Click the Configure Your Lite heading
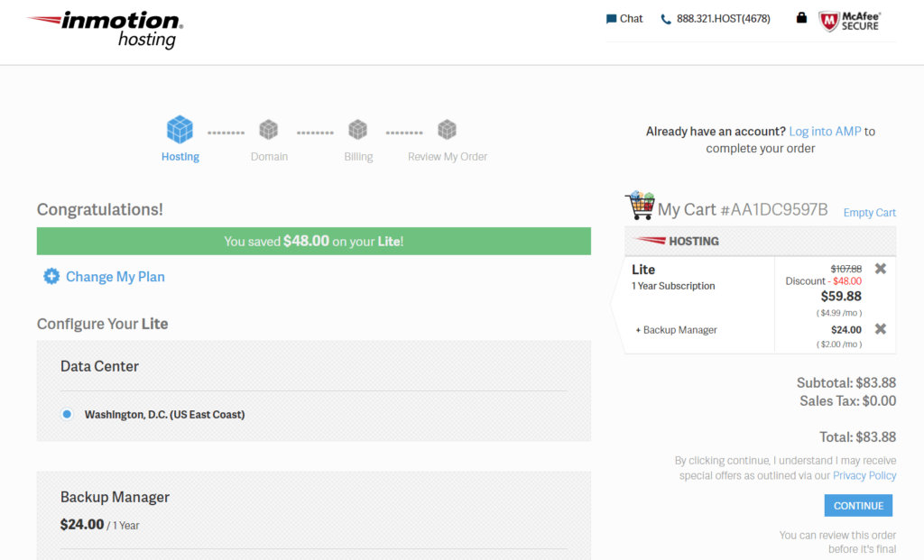 click(x=103, y=324)
